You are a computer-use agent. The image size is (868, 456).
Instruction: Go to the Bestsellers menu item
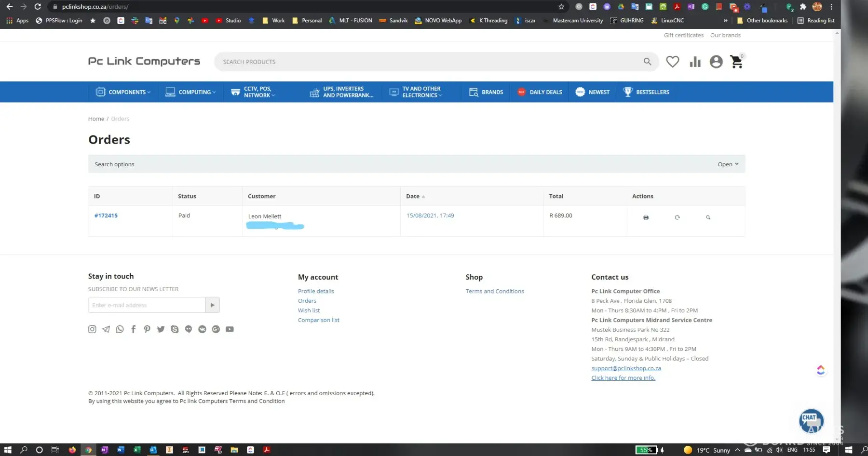coord(646,92)
